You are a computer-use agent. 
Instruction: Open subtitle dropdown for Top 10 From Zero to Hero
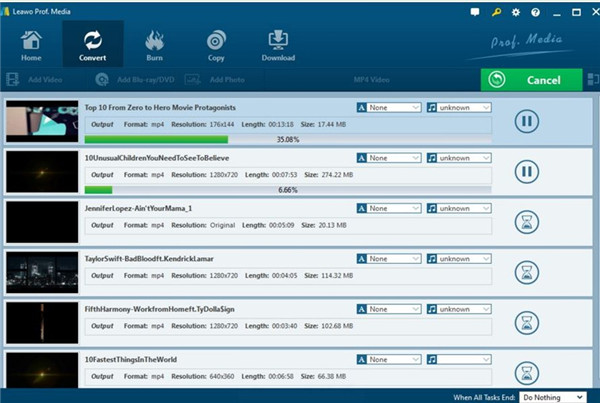pos(394,108)
